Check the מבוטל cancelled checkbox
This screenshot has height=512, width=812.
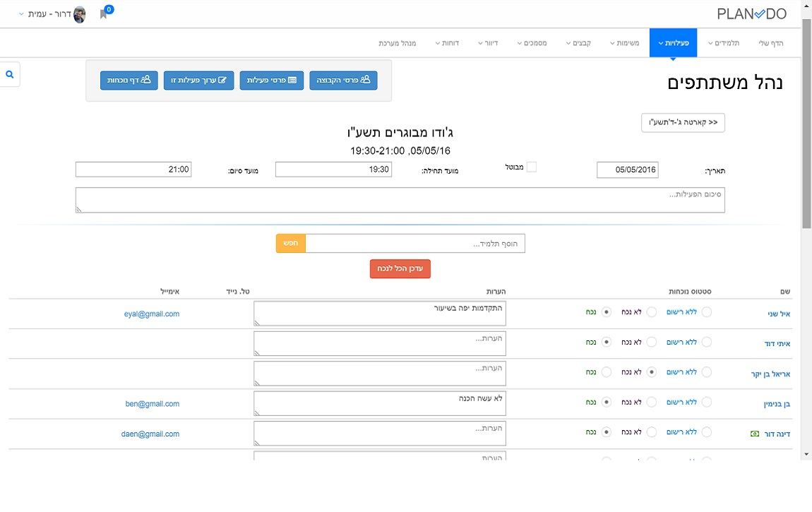point(532,167)
